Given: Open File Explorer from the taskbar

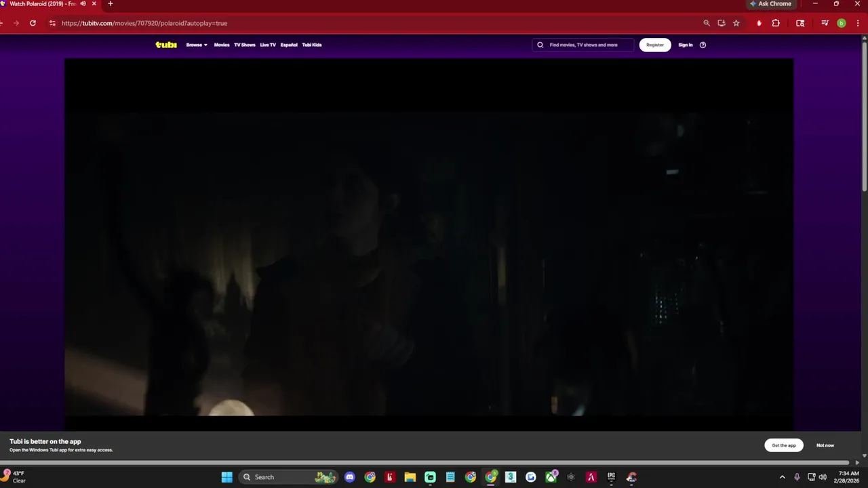Looking at the screenshot, I should (x=410, y=477).
